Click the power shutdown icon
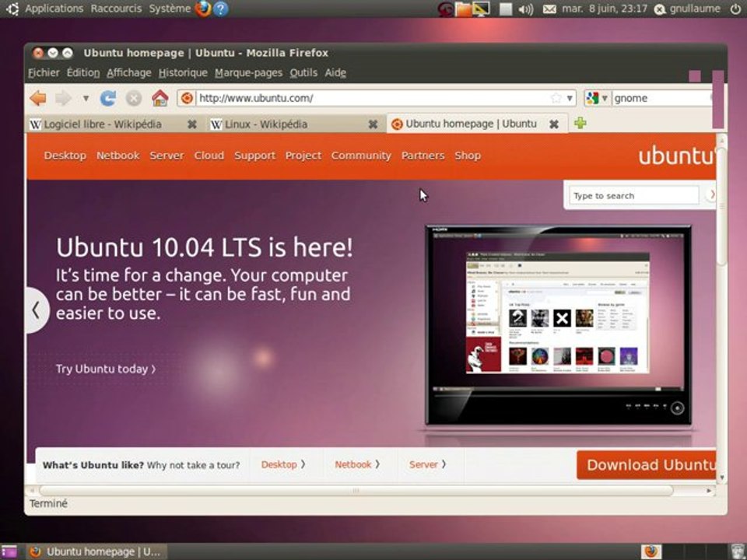The image size is (747, 560). [735, 9]
